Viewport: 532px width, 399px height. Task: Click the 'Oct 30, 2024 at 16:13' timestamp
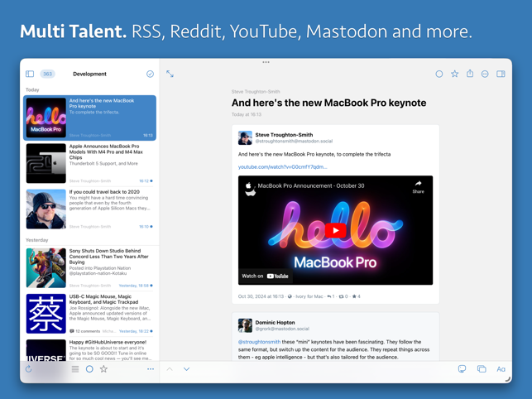click(261, 296)
